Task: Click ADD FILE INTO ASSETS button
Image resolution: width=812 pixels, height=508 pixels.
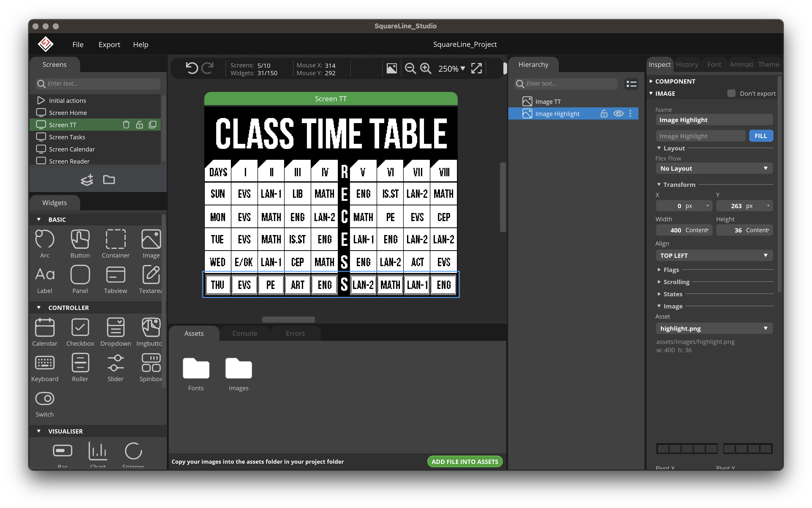Action: pos(465,462)
